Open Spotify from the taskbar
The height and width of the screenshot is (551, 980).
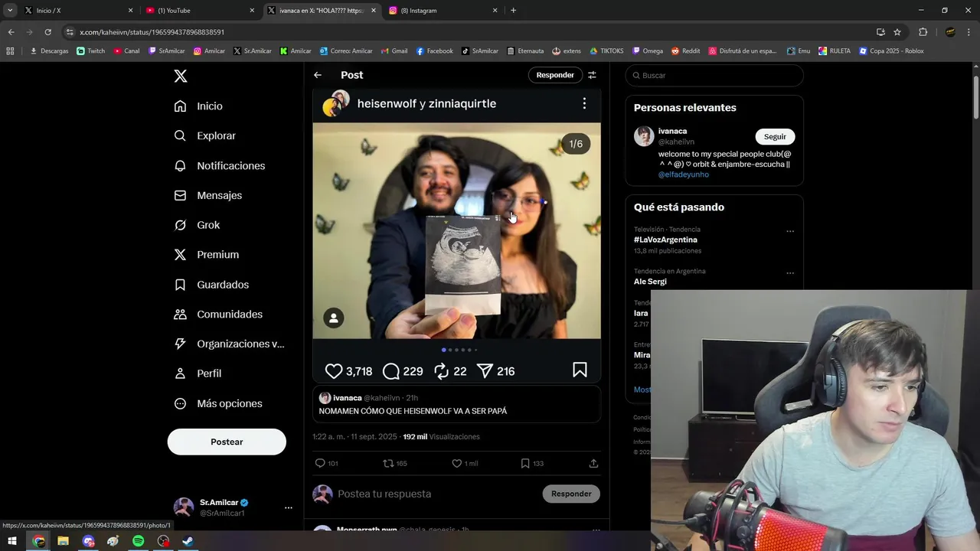[x=138, y=541]
